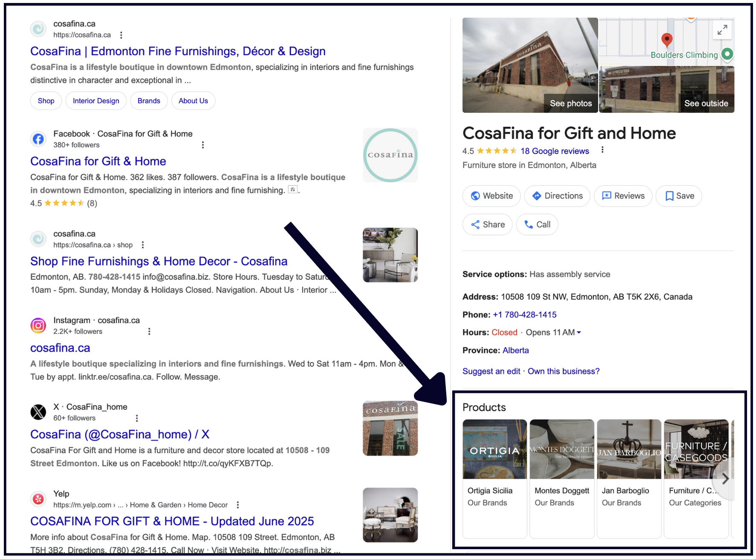Save CosaFina business listing
Viewport: 756px width, 559px height.
click(679, 196)
